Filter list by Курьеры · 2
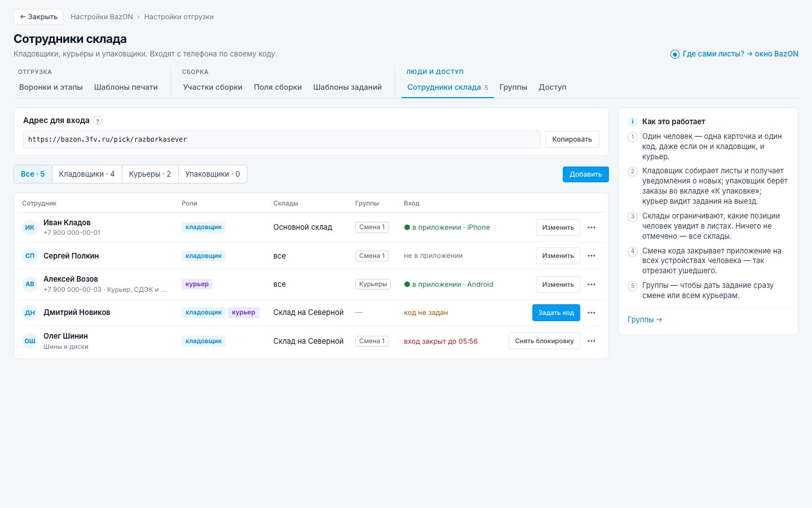The image size is (812, 508). (150, 174)
